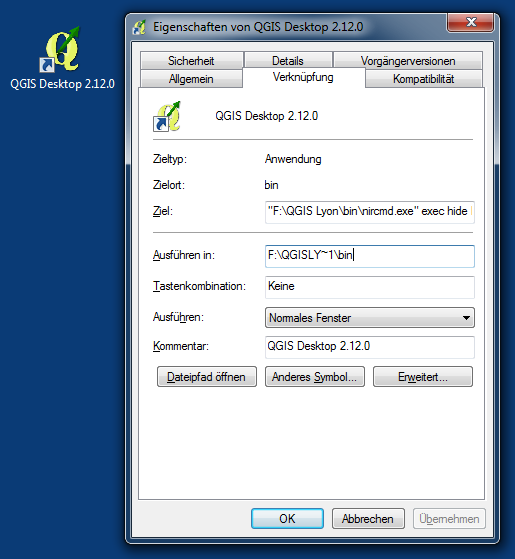Click the Kommentar: label
Image resolution: width=515 pixels, height=559 pixels.
[181, 346]
